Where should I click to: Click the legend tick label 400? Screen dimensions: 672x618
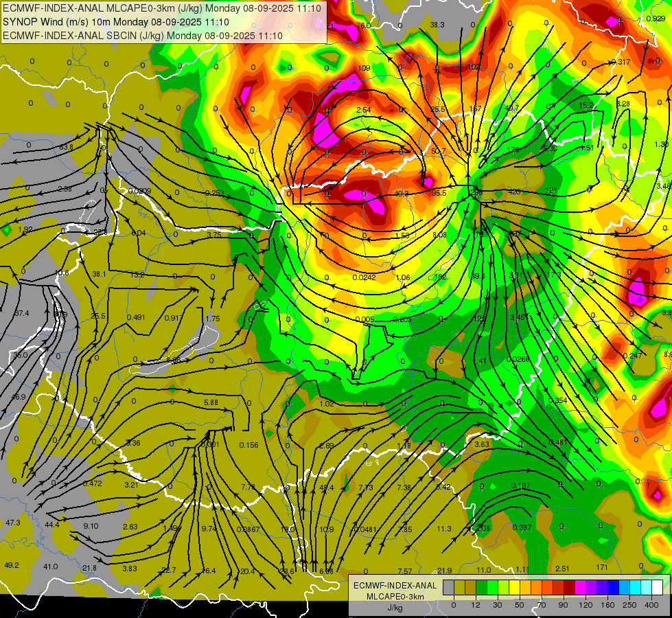click(x=651, y=605)
